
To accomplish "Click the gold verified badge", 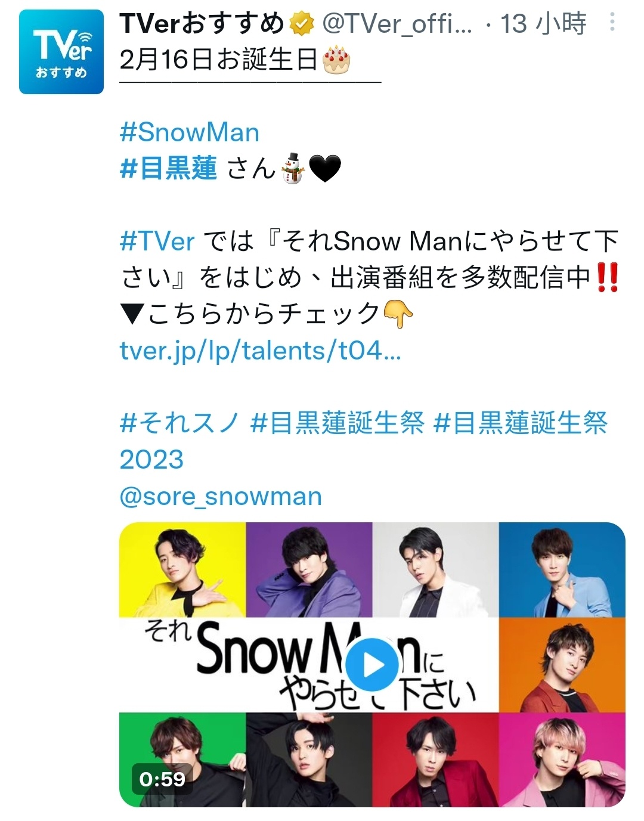I will click(x=302, y=24).
